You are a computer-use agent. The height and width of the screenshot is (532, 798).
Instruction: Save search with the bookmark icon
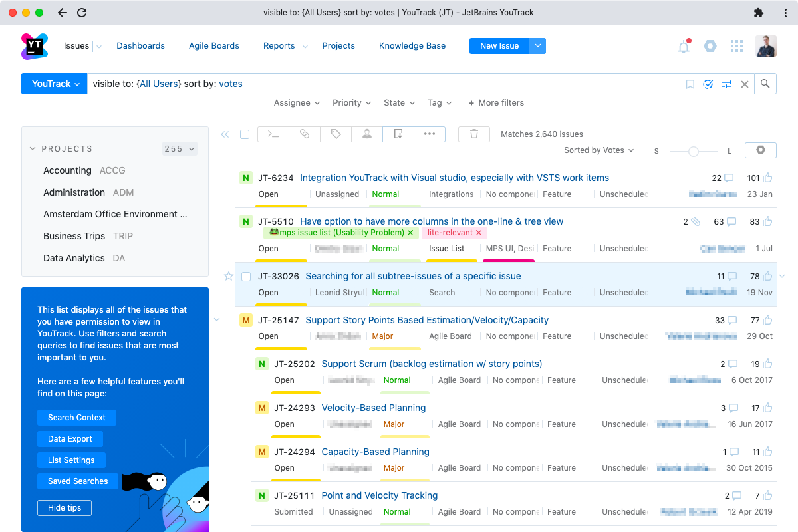pyautogui.click(x=690, y=84)
